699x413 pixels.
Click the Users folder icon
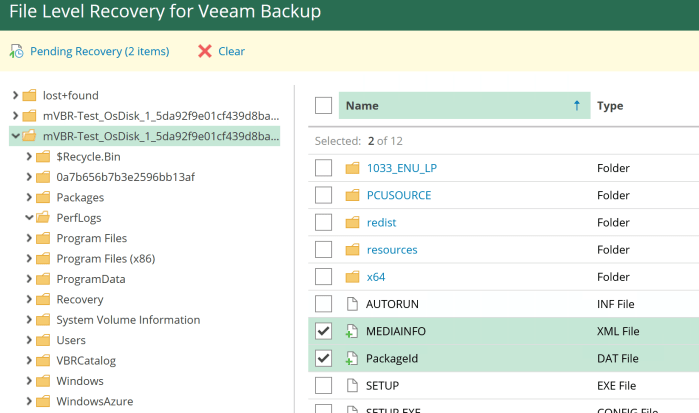[x=43, y=340]
